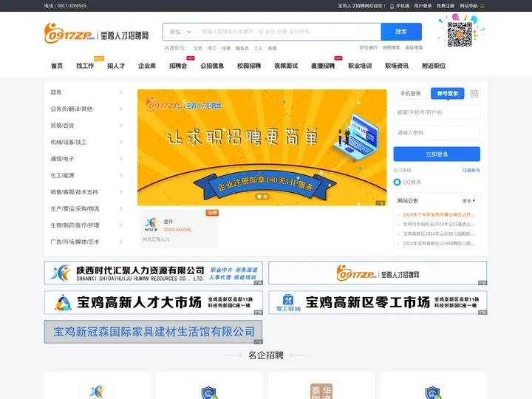Open 附近职位 in the navigation bar
Image resolution: width=532 pixels, height=399 pixels.
[434, 66]
